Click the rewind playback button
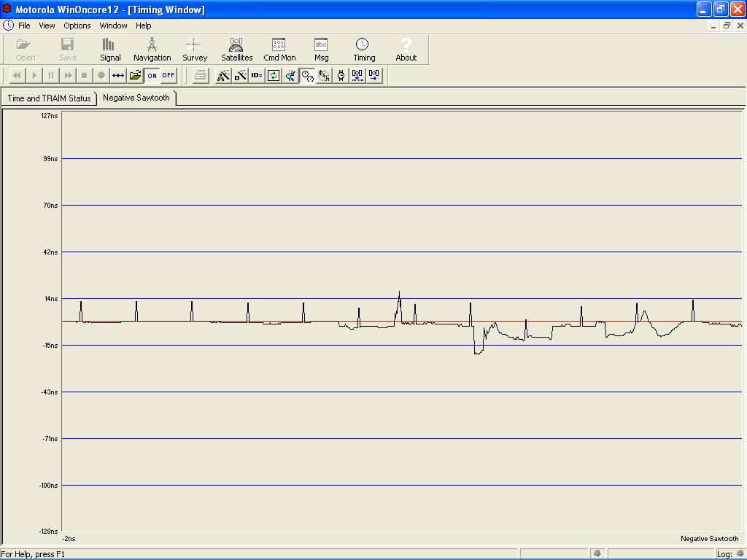Screen dimensions: 747x560 coord(18,75)
